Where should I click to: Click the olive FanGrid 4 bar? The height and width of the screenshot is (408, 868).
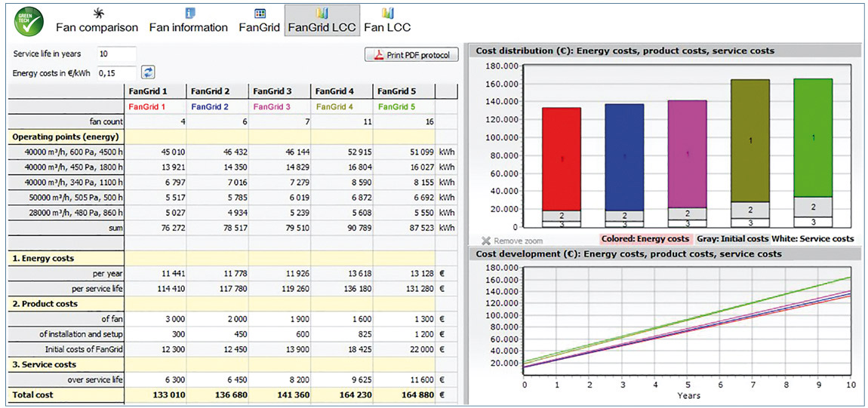(x=750, y=141)
